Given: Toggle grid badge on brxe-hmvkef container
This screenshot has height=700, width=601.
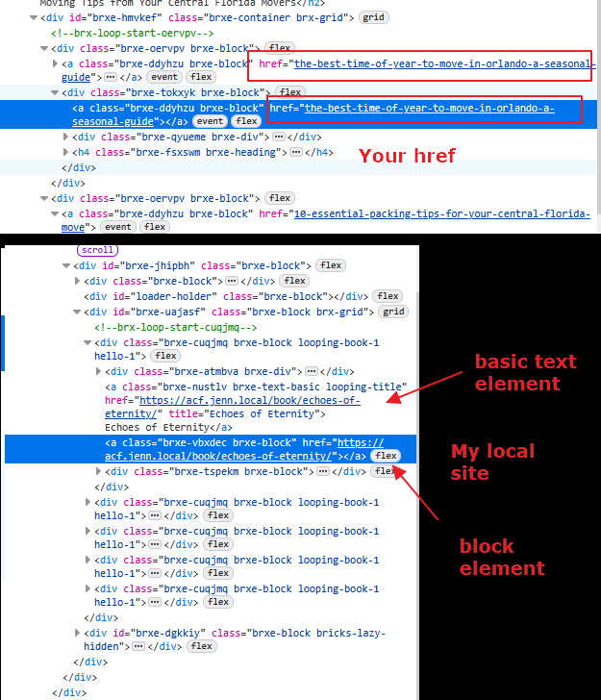Looking at the screenshot, I should [373, 17].
